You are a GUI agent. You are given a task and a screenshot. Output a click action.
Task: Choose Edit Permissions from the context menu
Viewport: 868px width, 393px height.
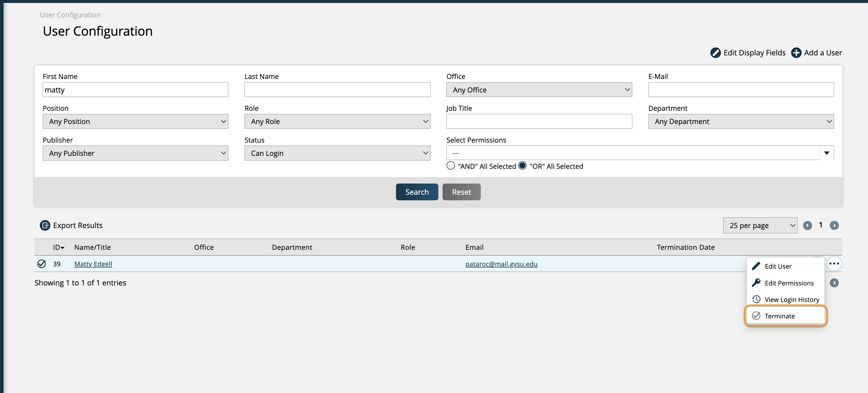pos(785,283)
